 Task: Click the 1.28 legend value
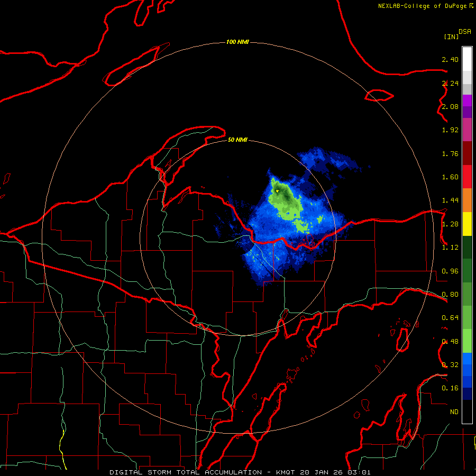[450, 224]
